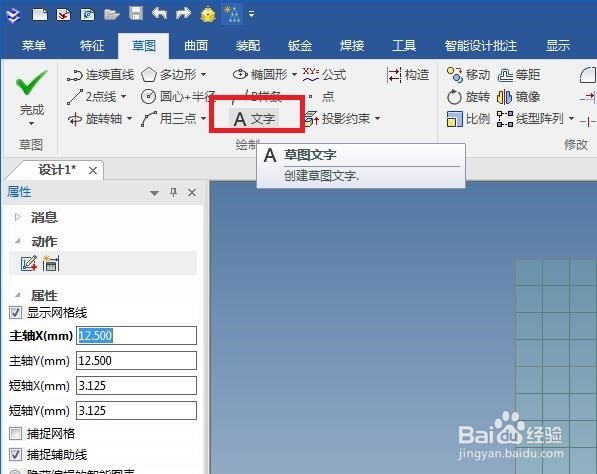Open the 椭圆形 dropdown arrow
This screenshot has width=597, height=474.
point(294,75)
